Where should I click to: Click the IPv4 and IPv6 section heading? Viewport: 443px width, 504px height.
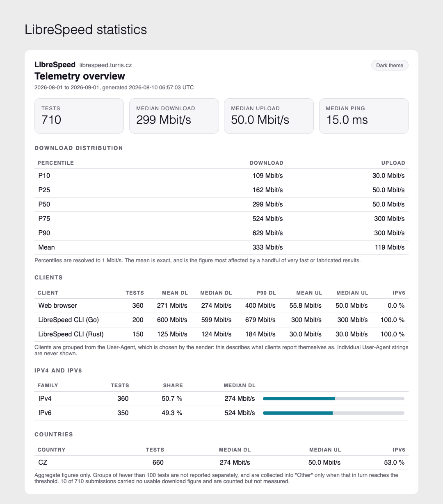pyautogui.click(x=58, y=371)
